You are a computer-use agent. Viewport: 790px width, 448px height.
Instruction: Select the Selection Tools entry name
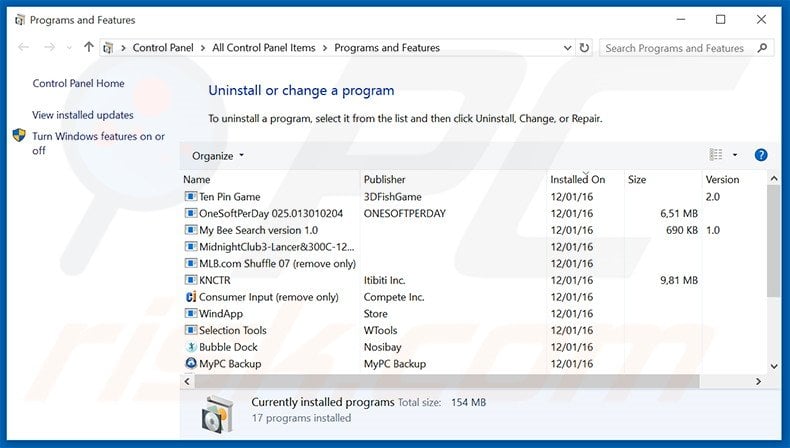click(x=233, y=330)
